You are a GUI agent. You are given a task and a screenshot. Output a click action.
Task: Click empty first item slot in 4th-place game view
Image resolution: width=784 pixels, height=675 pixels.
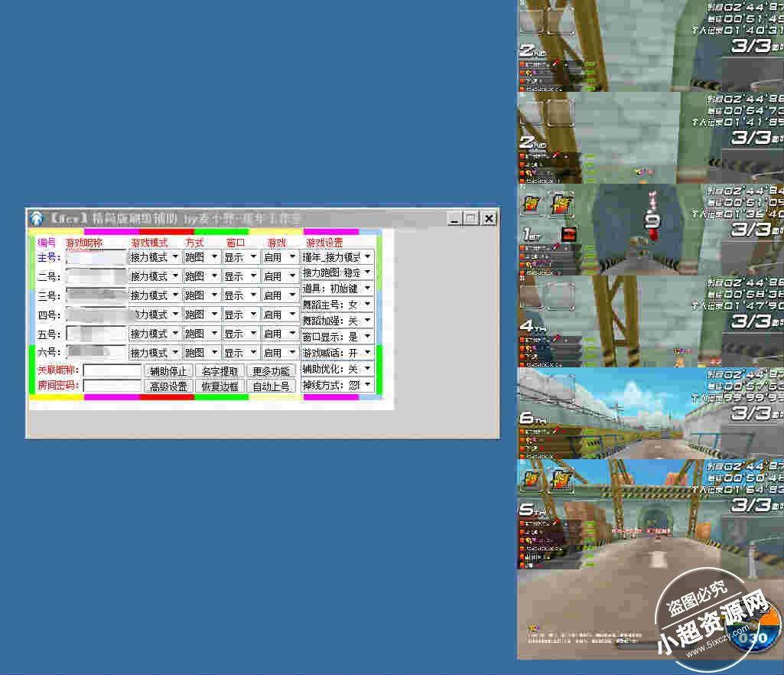[532, 297]
